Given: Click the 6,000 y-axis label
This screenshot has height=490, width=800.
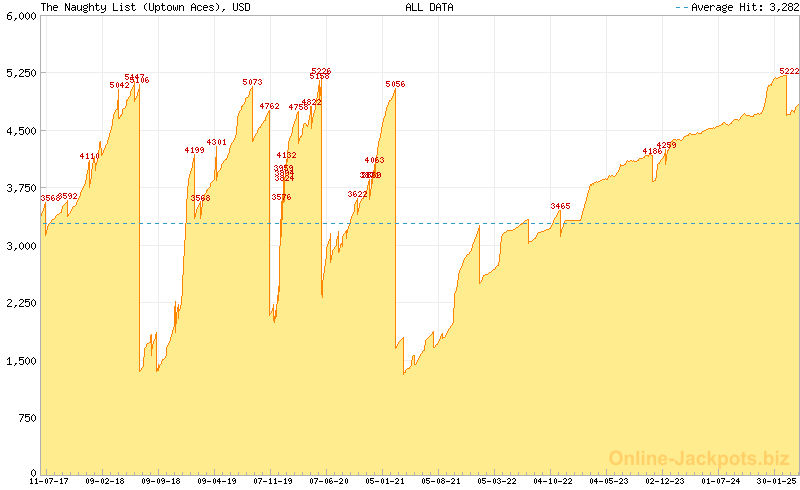Looking at the screenshot, I should point(19,16).
